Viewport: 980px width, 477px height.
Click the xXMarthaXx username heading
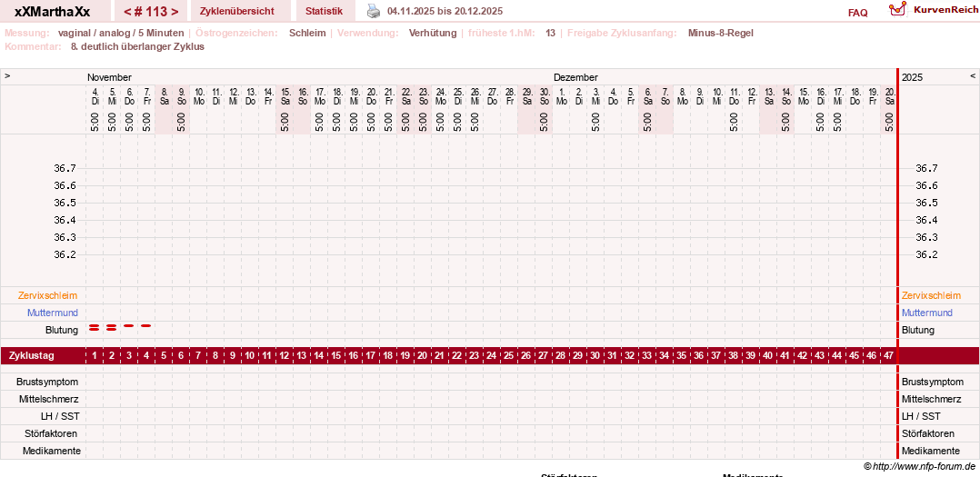click(x=52, y=11)
